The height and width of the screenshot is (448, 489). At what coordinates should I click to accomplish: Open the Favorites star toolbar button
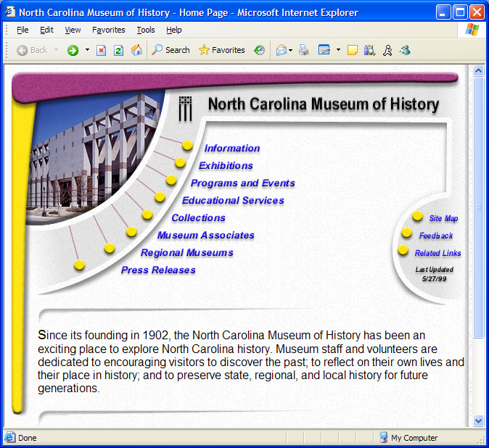(x=222, y=50)
